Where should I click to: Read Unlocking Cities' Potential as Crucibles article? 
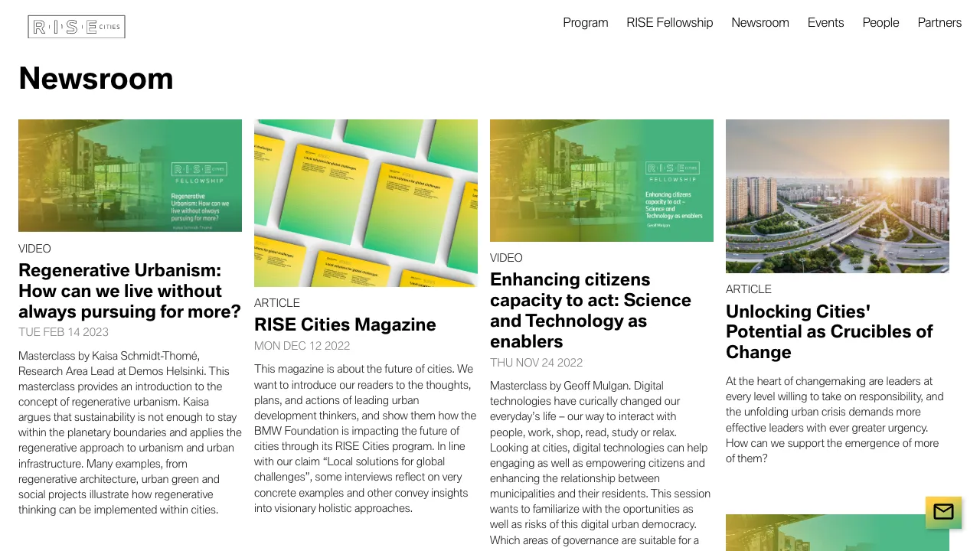pyautogui.click(x=829, y=331)
